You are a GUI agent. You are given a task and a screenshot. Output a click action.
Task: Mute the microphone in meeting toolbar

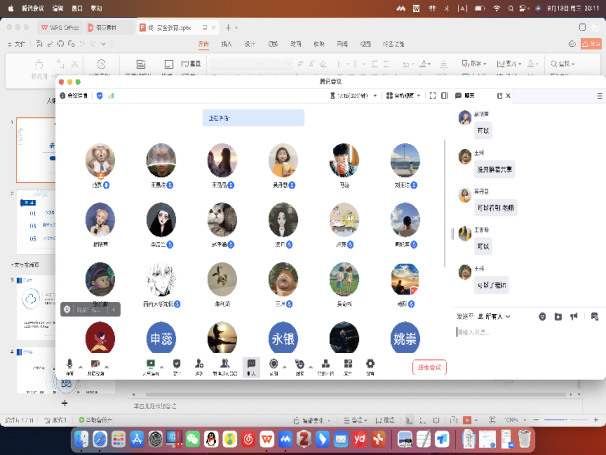pyautogui.click(x=70, y=365)
